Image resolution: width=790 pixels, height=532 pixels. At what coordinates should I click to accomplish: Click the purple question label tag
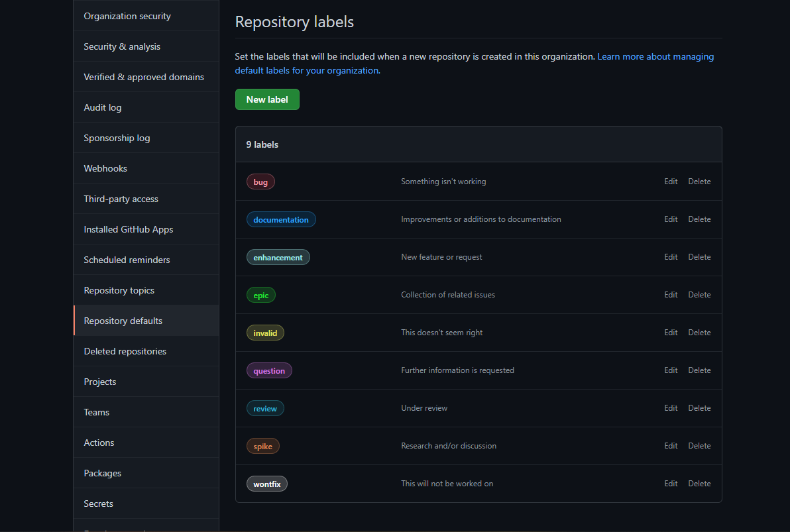click(269, 371)
